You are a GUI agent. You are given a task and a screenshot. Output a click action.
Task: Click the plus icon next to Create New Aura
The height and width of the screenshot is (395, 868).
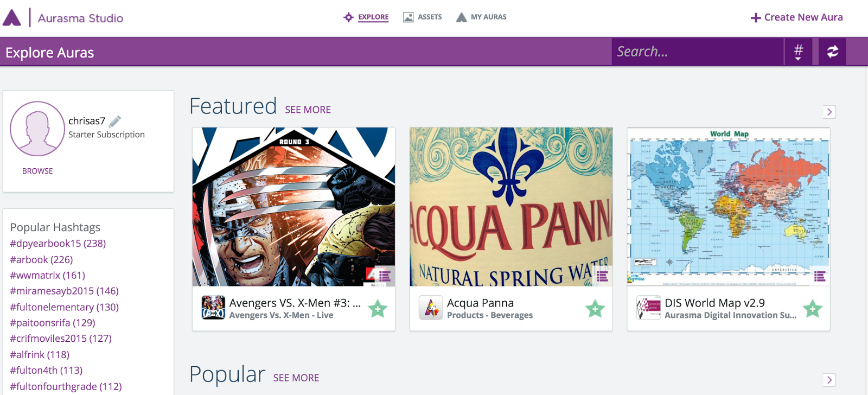click(x=755, y=17)
